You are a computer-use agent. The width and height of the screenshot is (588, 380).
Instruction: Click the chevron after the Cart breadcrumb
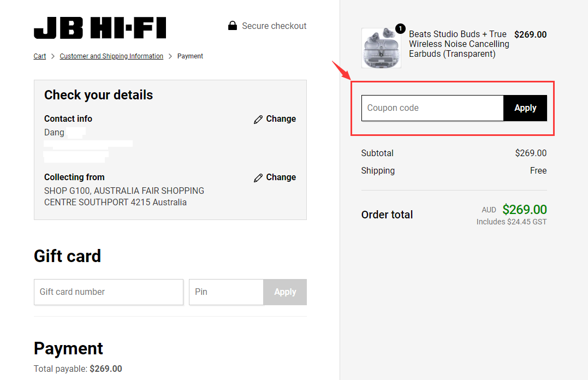[53, 56]
